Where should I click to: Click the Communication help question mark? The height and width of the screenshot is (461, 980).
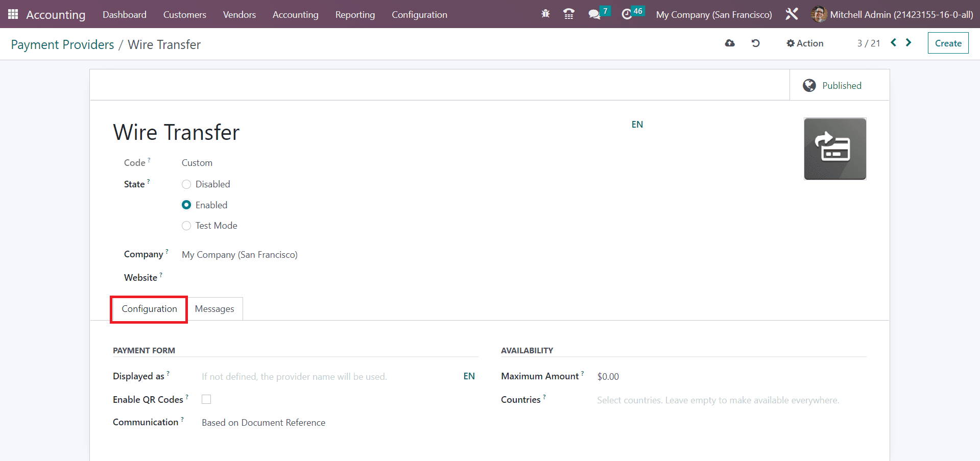point(182,419)
